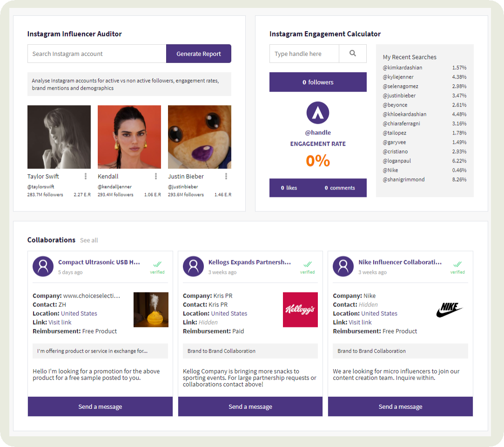Open the Justin Bieber card options menu
504x447 pixels.
[226, 176]
